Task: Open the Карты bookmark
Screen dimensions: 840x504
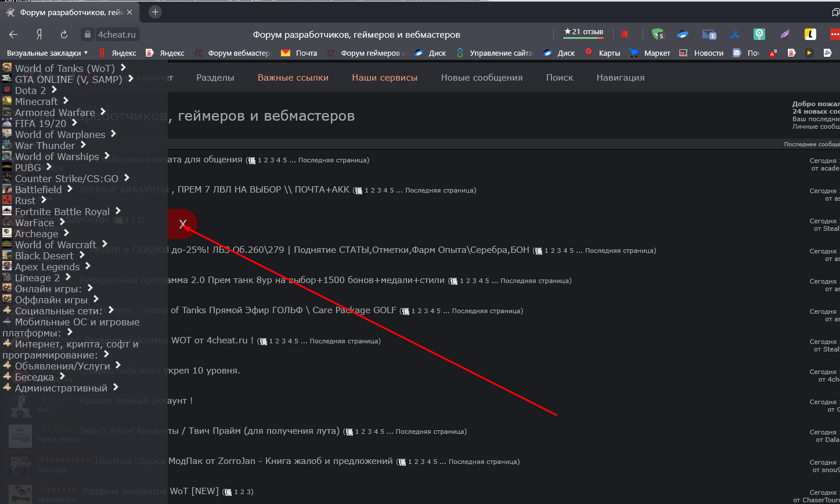Action: pos(602,53)
